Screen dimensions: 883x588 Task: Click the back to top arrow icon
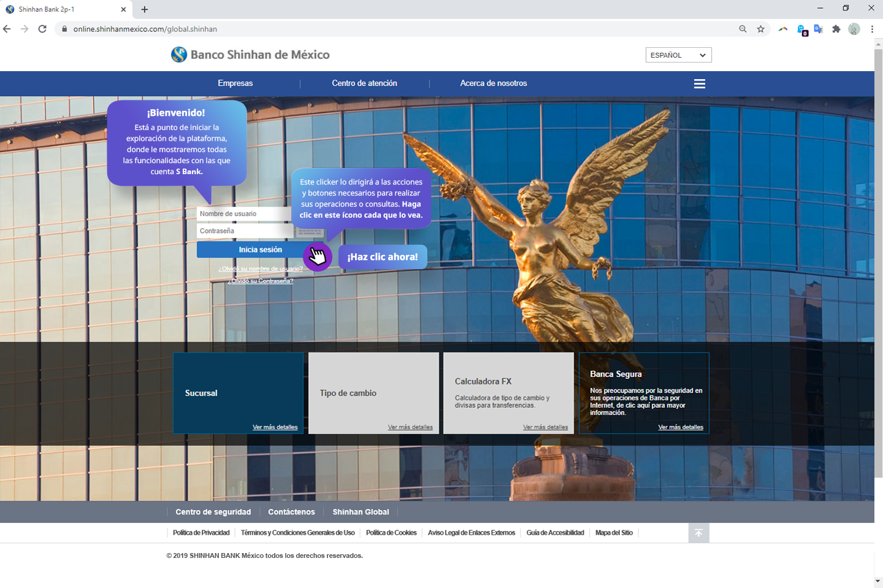(698, 533)
